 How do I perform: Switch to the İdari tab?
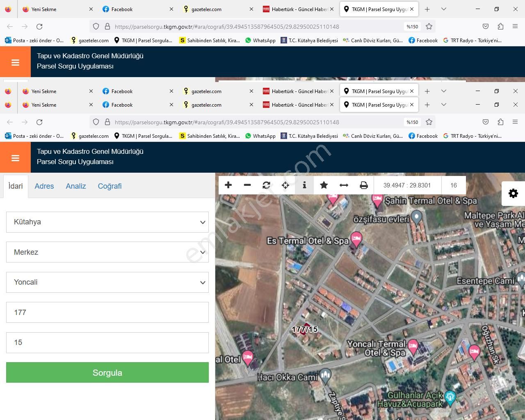(x=16, y=186)
